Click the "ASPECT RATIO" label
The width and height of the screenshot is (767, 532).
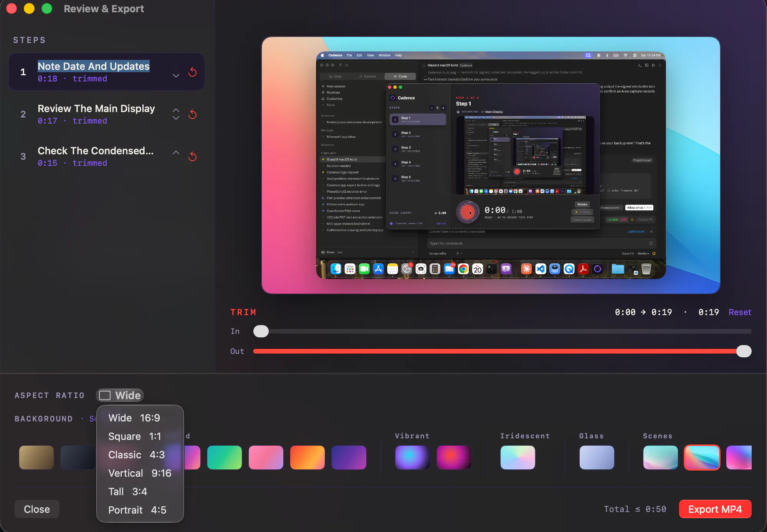pos(50,395)
